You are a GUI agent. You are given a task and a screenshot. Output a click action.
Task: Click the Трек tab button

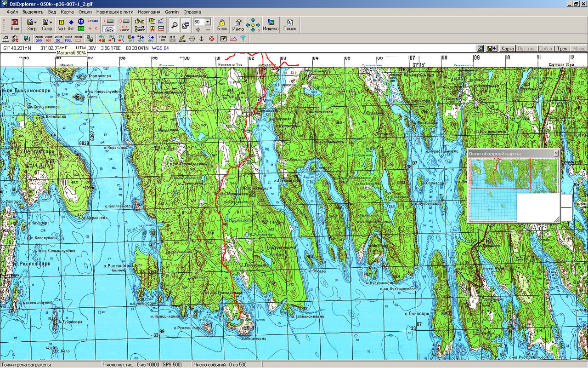pos(562,48)
